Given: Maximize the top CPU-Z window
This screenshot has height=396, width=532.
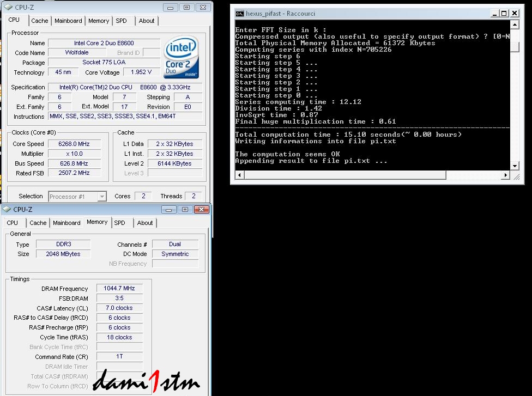Looking at the screenshot, I should 186,8.
